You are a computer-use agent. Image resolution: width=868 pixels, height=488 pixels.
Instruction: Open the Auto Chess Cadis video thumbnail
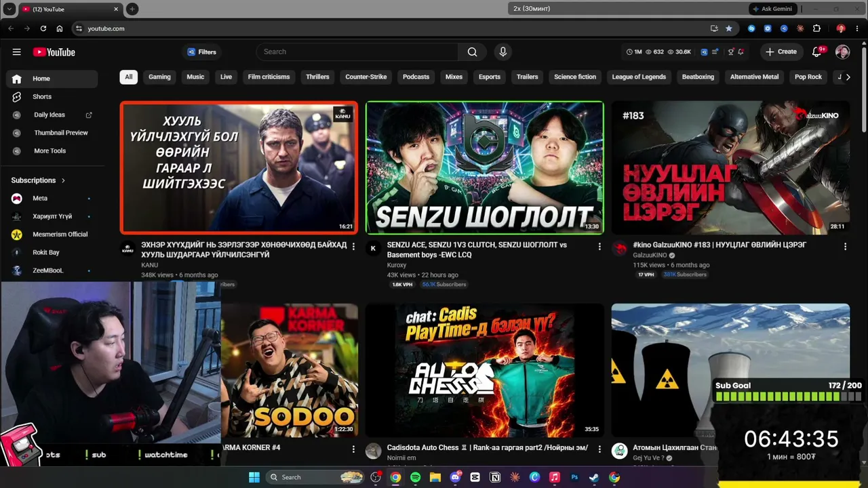click(485, 370)
